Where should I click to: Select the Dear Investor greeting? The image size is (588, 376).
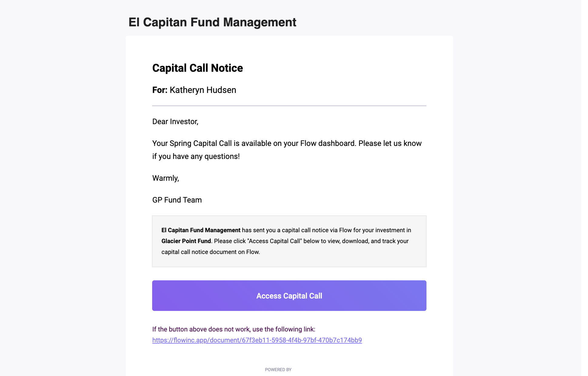(x=175, y=121)
